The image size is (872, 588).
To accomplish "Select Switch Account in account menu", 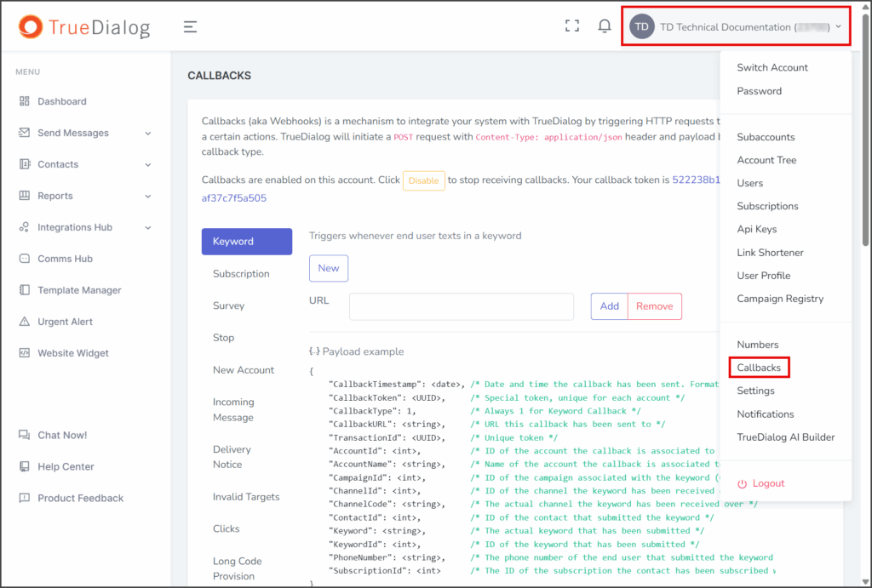I will point(772,67).
